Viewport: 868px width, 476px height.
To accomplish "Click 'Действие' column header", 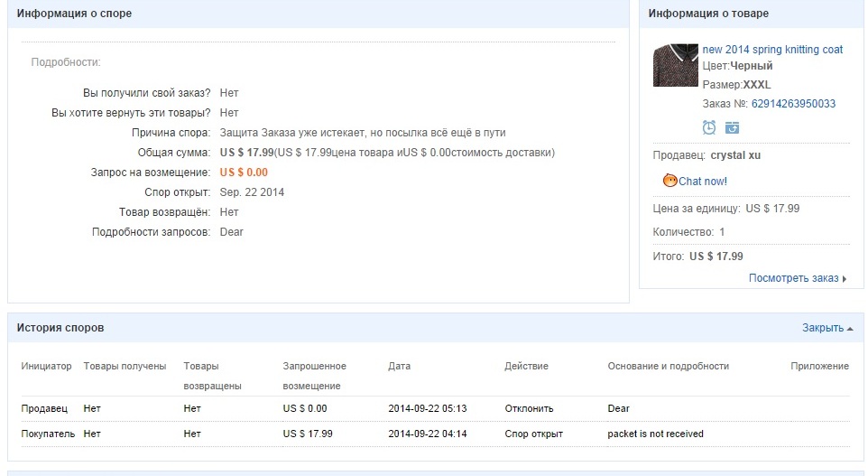I will [526, 367].
